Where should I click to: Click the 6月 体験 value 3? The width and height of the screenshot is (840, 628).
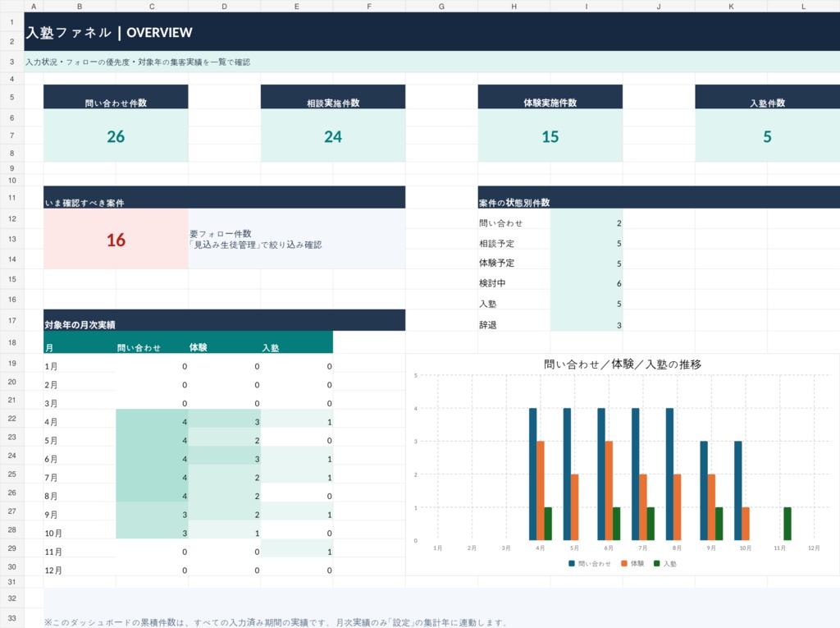(257, 460)
